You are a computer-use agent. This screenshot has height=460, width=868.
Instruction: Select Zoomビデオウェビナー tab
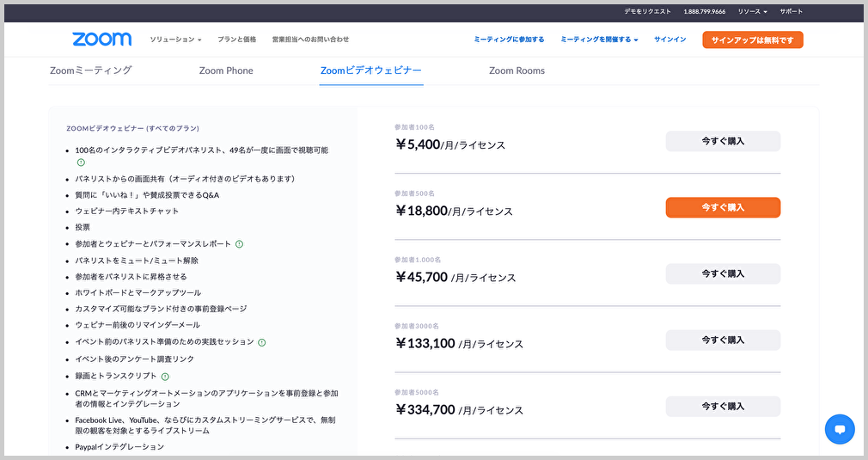point(371,71)
